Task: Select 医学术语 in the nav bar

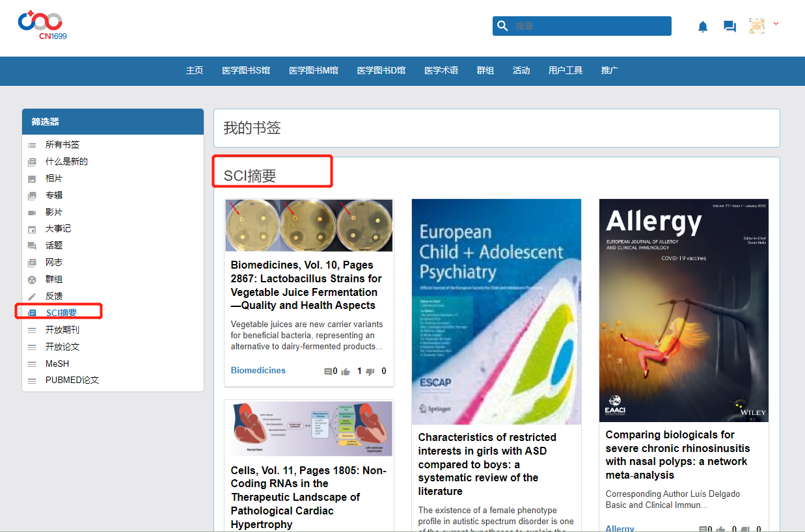Action: click(441, 70)
